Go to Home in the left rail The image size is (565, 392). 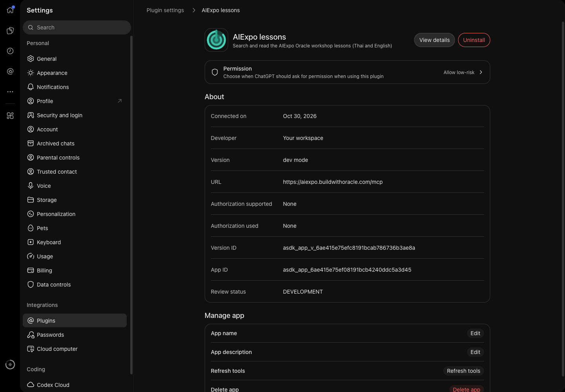coord(10,10)
